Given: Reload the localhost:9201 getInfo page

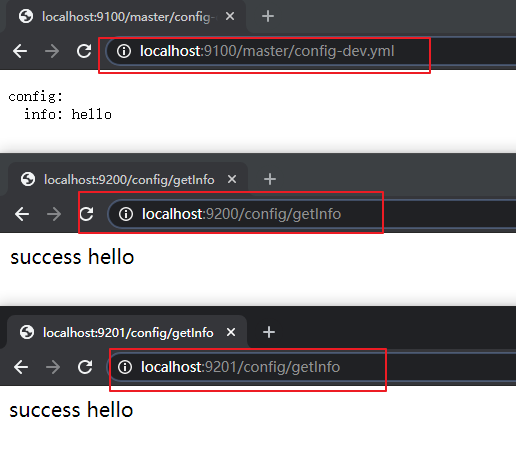Looking at the screenshot, I should coord(85,367).
